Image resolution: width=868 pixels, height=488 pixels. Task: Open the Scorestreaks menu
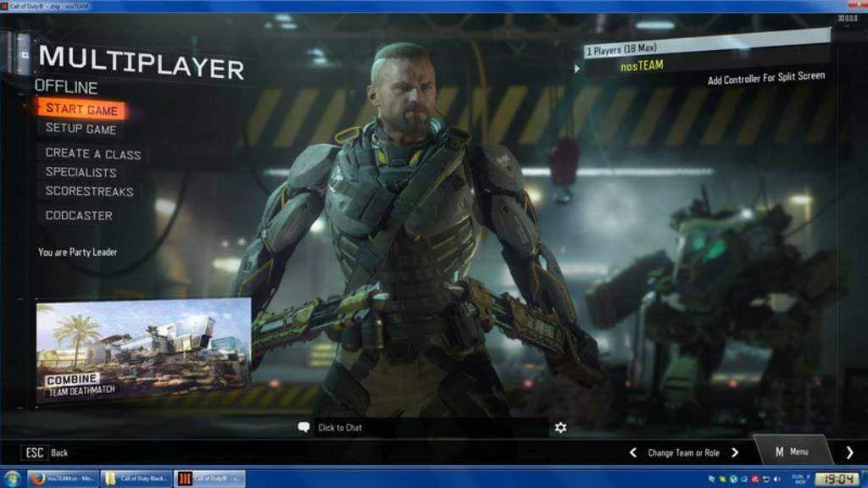89,191
